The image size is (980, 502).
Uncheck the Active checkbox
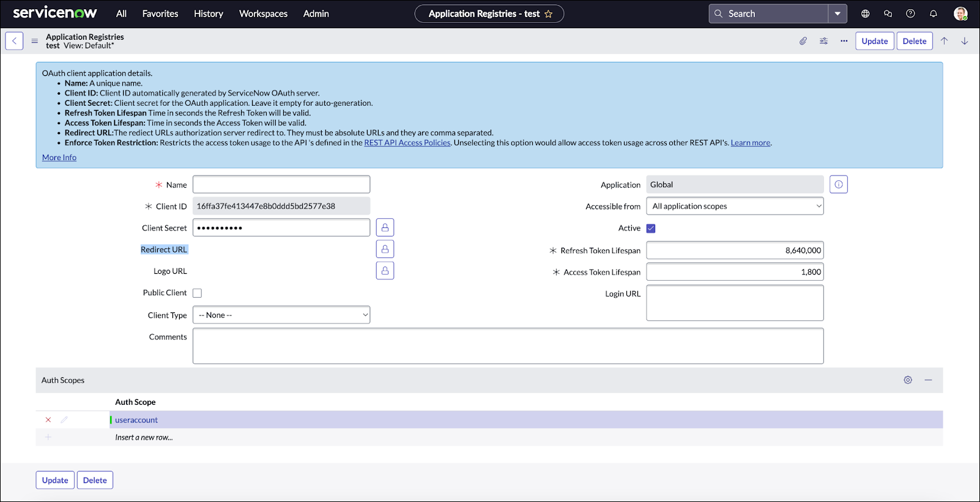[x=651, y=229]
